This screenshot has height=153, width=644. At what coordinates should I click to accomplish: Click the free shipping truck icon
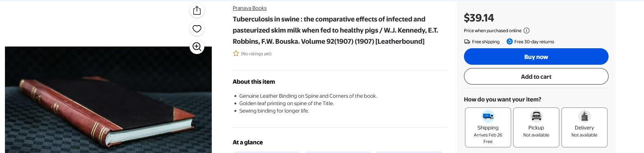click(467, 42)
